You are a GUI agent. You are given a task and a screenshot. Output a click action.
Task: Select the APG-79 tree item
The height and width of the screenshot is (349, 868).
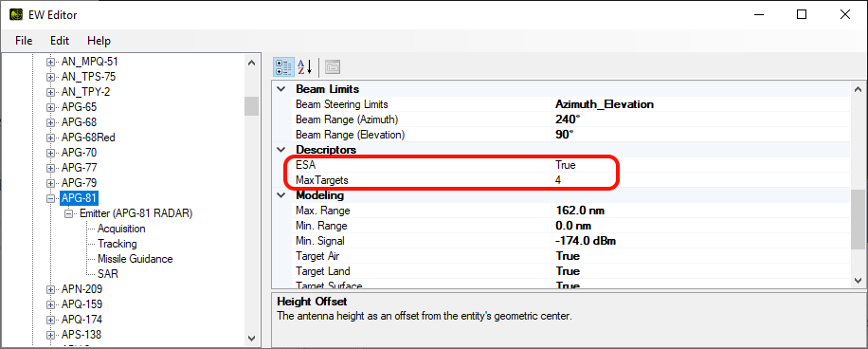[x=80, y=183]
